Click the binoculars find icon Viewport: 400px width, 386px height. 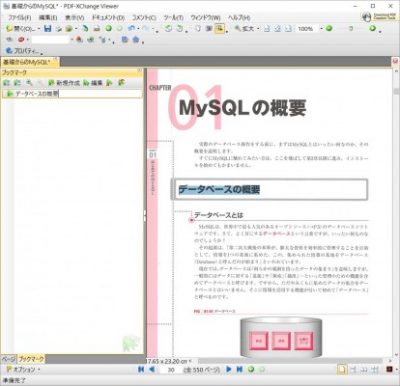click(x=79, y=40)
